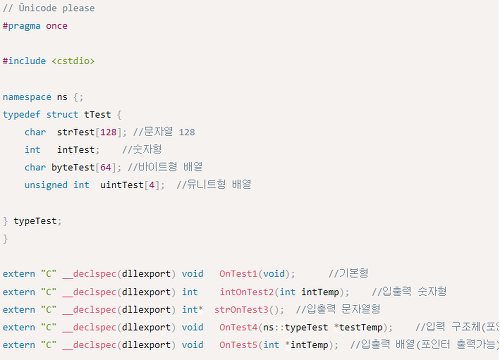Click 'uintTest' array member
The width and height of the screenshot is (500, 360).
(x=122, y=185)
